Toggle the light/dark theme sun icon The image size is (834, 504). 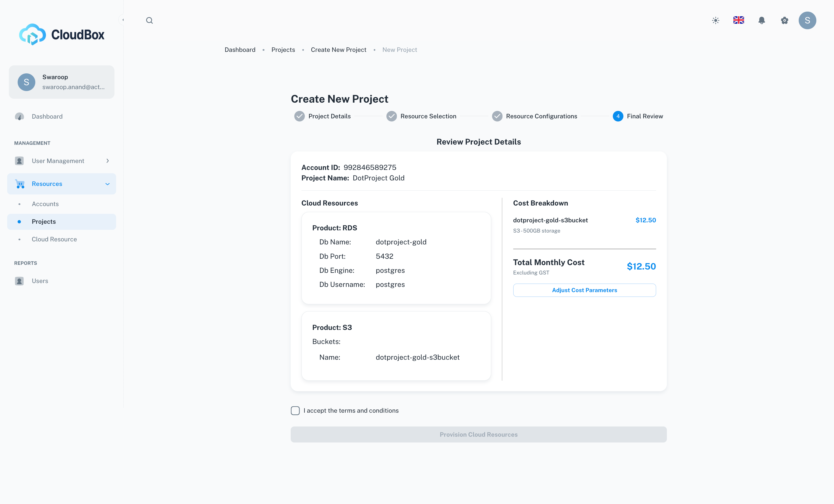[715, 20]
